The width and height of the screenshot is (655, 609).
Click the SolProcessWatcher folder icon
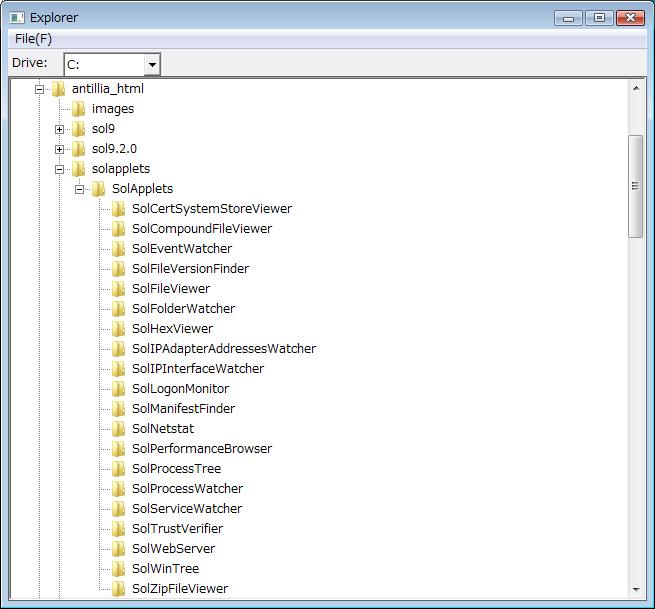(118, 489)
